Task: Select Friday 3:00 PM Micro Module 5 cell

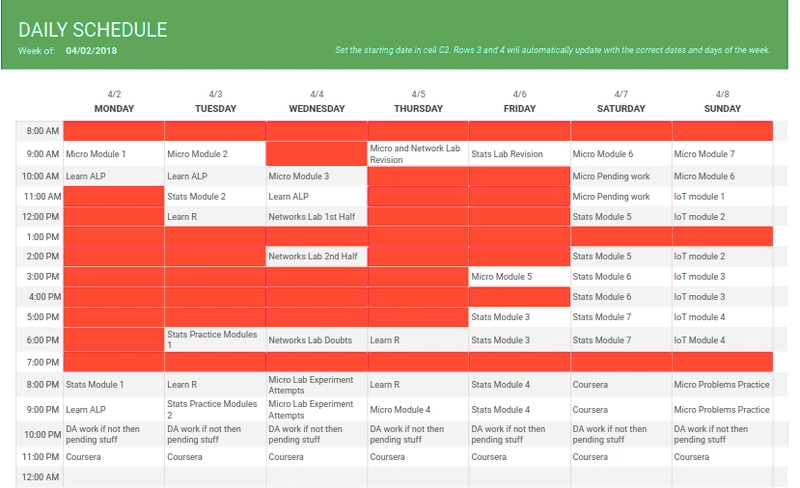Action: pyautogui.click(x=519, y=277)
